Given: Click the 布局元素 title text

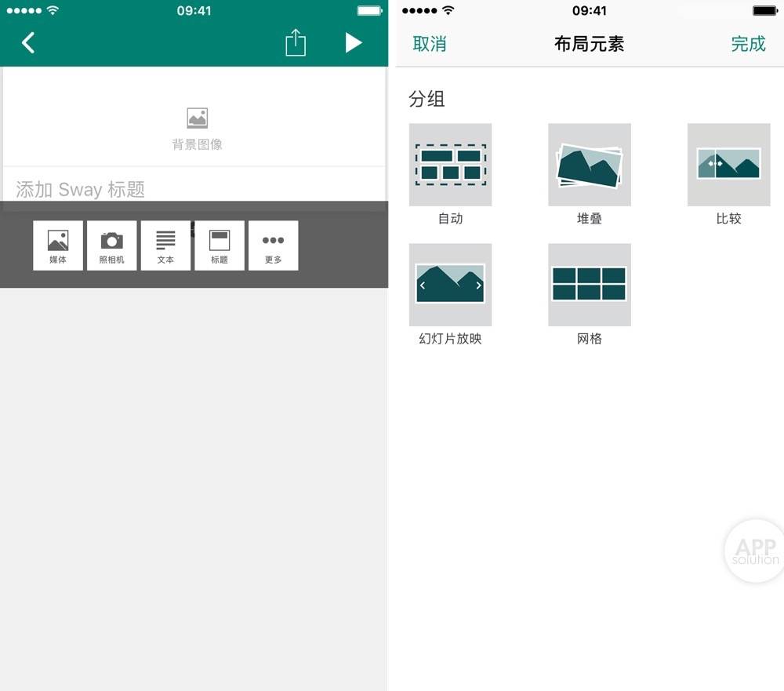Looking at the screenshot, I should pos(589,44).
